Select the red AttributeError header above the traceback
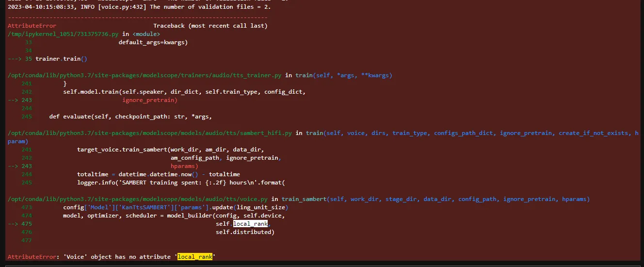The height and width of the screenshot is (267, 644). pyautogui.click(x=32, y=26)
